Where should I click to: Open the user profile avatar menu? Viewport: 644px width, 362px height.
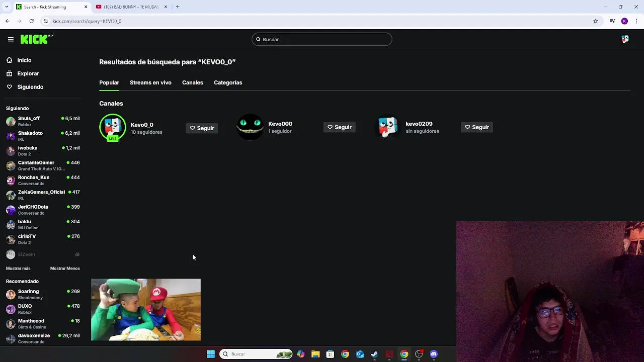[625, 39]
